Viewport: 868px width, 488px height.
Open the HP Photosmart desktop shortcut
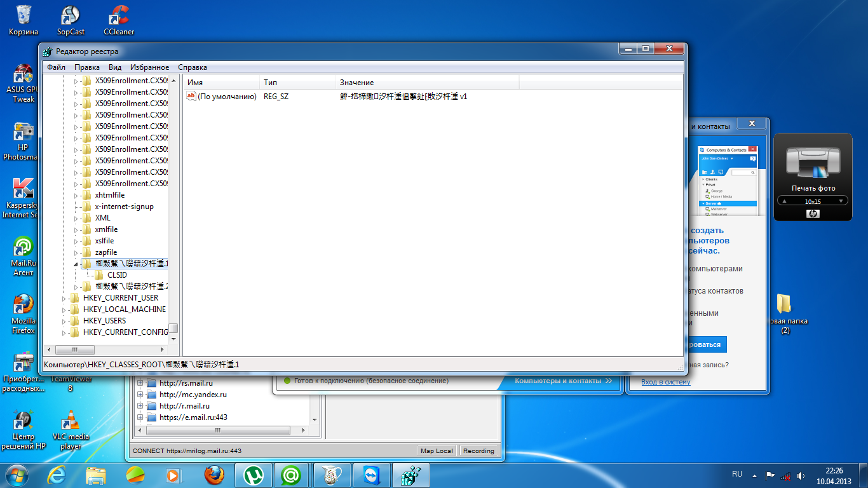[24, 141]
